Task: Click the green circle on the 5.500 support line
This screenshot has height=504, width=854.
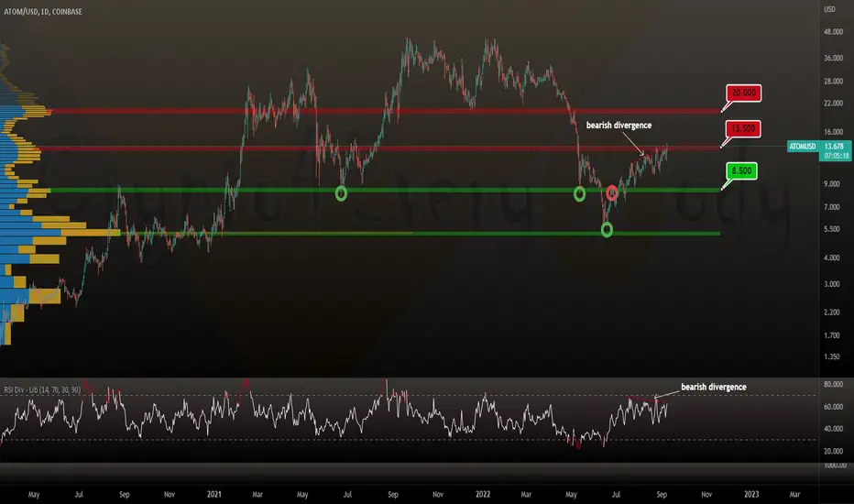Action: [607, 229]
